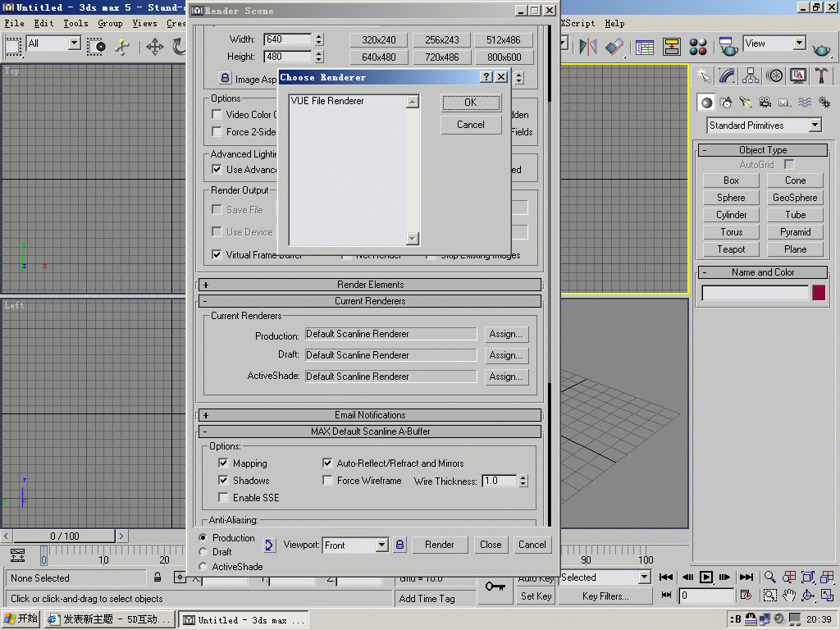Enable the Enable SSE checkbox

pyautogui.click(x=223, y=498)
